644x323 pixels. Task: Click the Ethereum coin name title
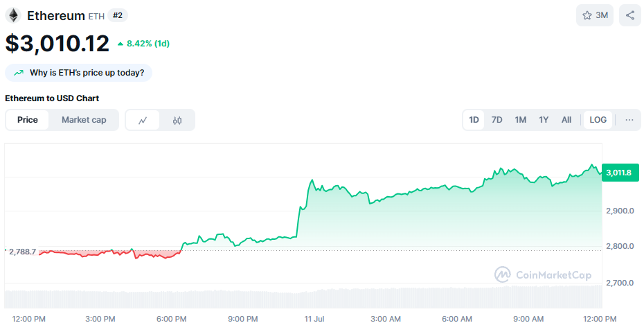[56, 16]
